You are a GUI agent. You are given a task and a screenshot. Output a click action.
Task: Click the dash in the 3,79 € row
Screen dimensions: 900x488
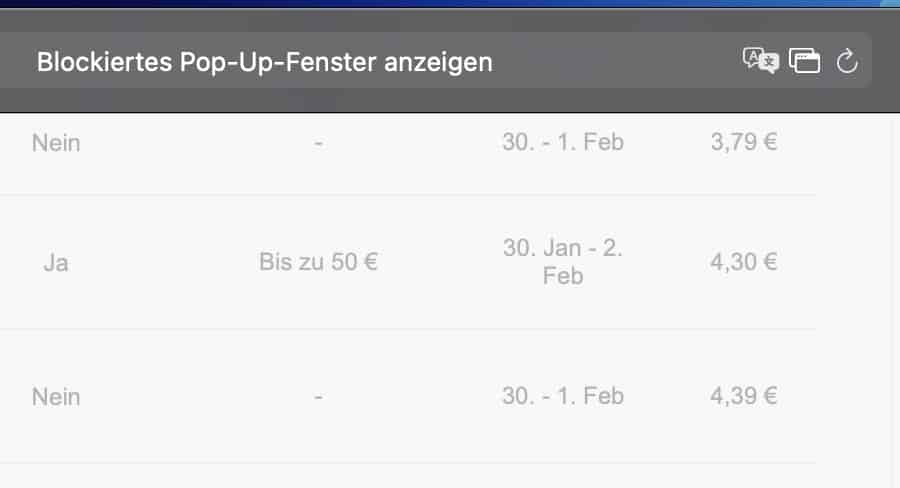pyautogui.click(x=318, y=143)
